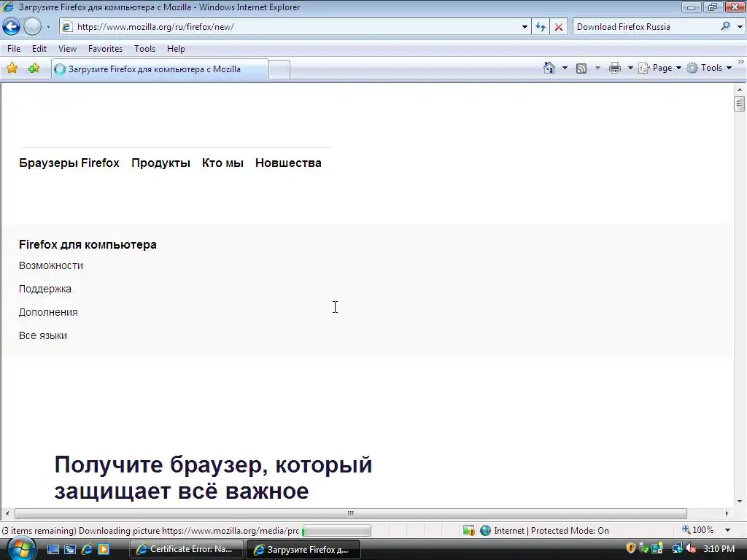Click the search box containing Download Firefox Russia
The image size is (747, 560).
(646, 27)
